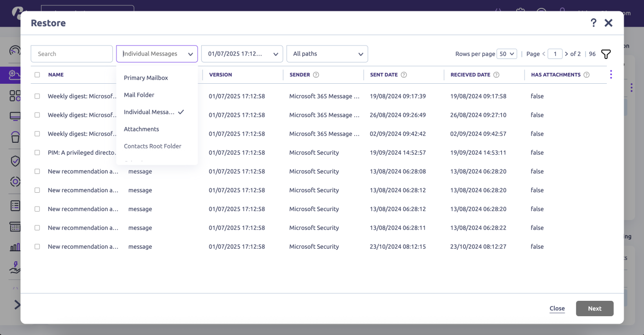Open the filter funnel icon
The image size is (644, 335).
coord(605,54)
